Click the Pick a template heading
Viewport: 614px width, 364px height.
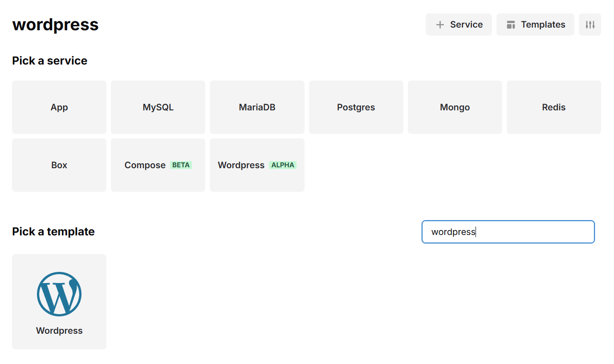click(53, 232)
